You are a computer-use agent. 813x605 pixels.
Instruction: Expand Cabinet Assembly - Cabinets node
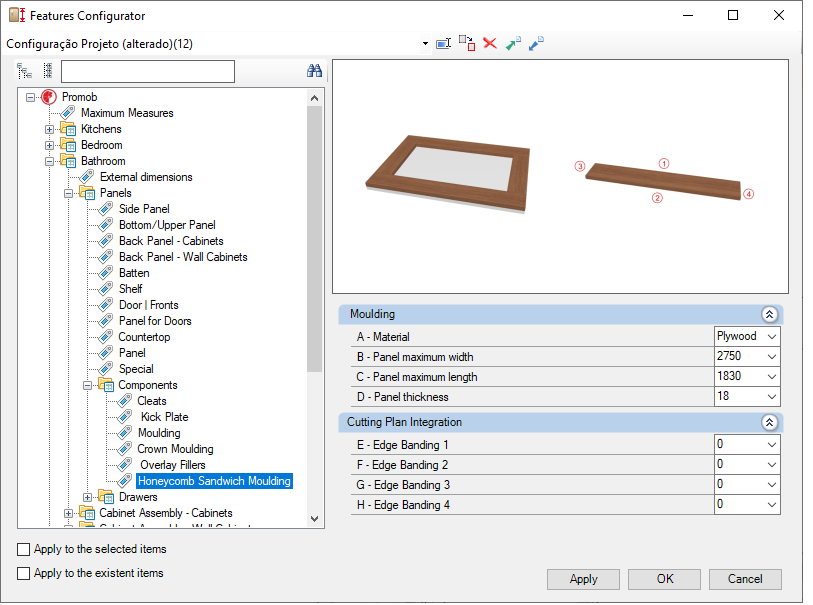coord(68,513)
